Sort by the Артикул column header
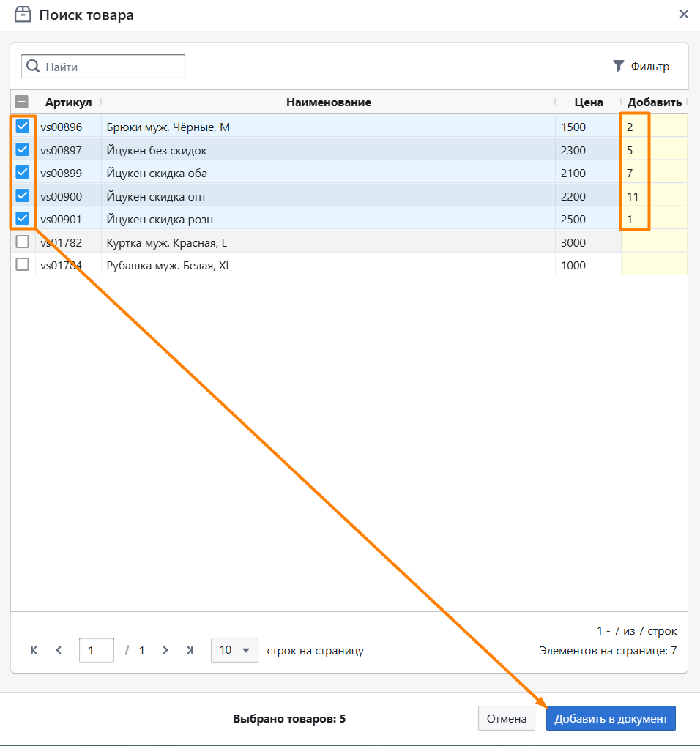Screen dimensions: 700x746 point(68,102)
